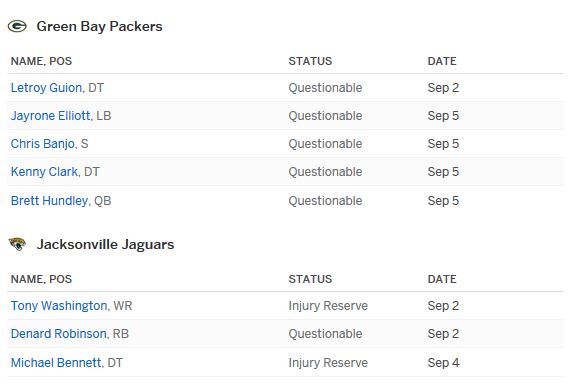Screen dimensions: 570x387
Task: Click the Green Bay Packers logo icon
Action: [17, 27]
